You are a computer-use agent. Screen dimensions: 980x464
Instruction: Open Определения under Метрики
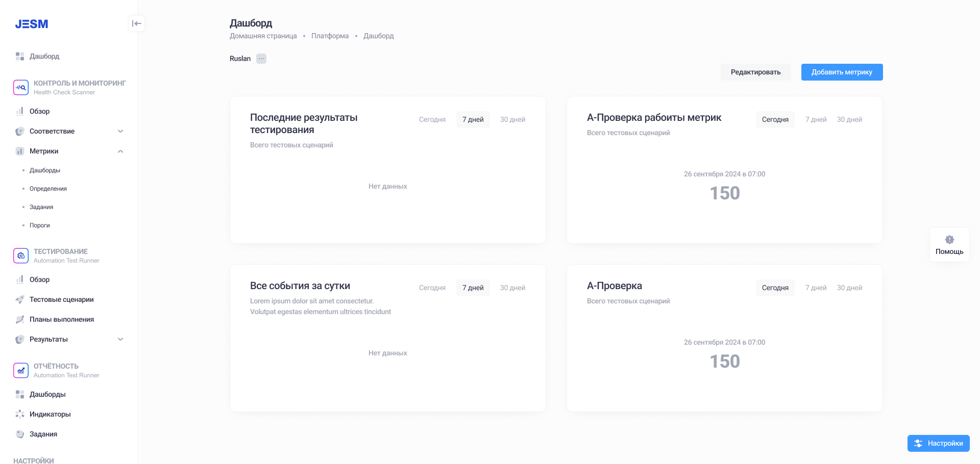[48, 189]
